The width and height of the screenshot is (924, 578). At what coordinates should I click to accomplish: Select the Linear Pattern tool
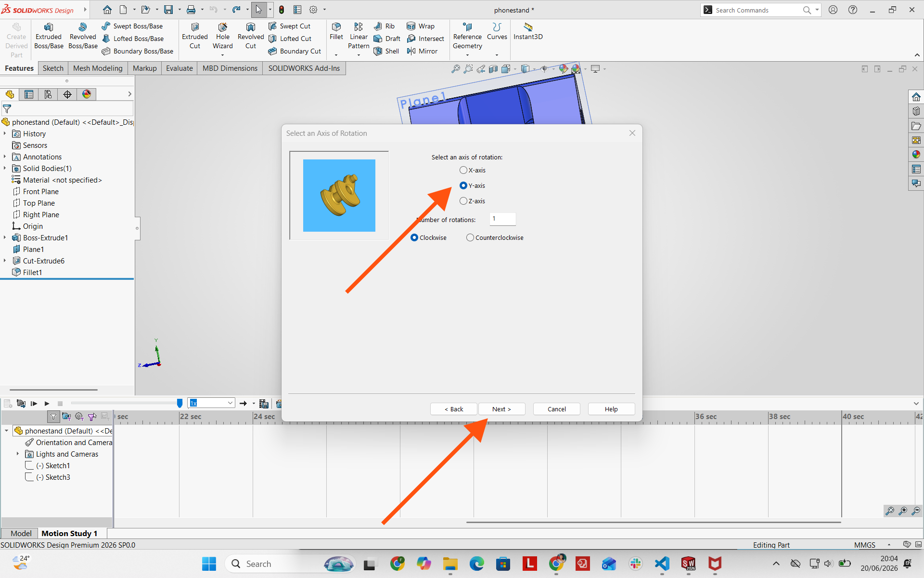pos(359,36)
